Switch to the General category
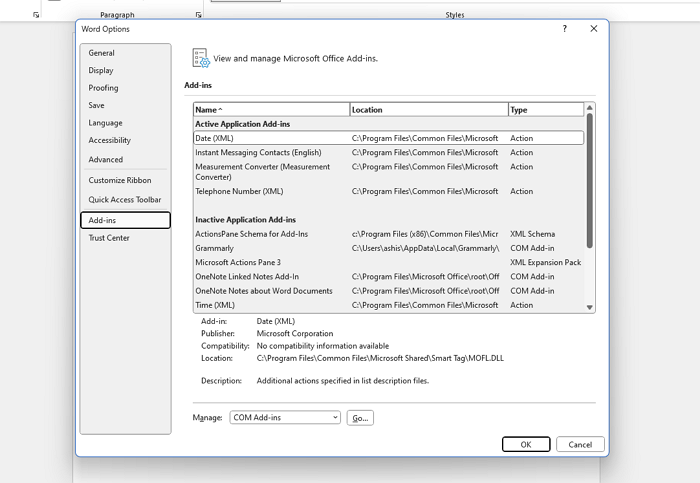The width and height of the screenshot is (700, 483). coord(102,53)
